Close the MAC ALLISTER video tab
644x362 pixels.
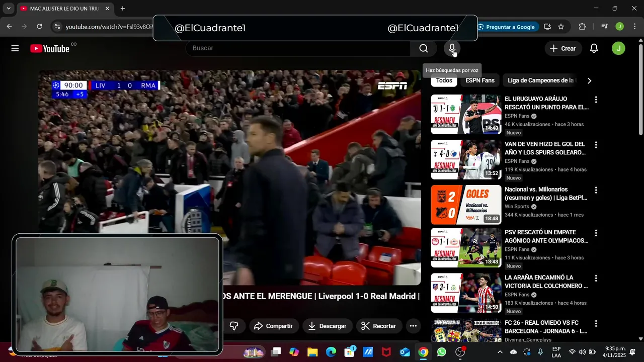[107, 9]
